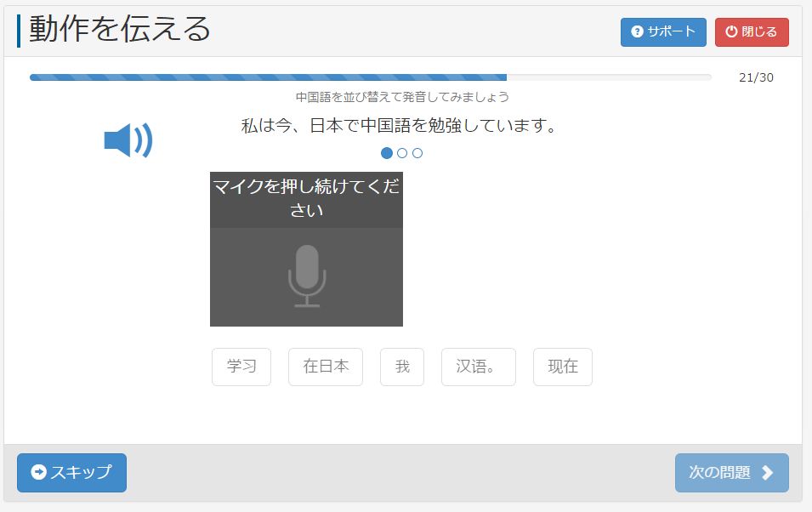
Task: Select the second step dot
Action: click(402, 153)
